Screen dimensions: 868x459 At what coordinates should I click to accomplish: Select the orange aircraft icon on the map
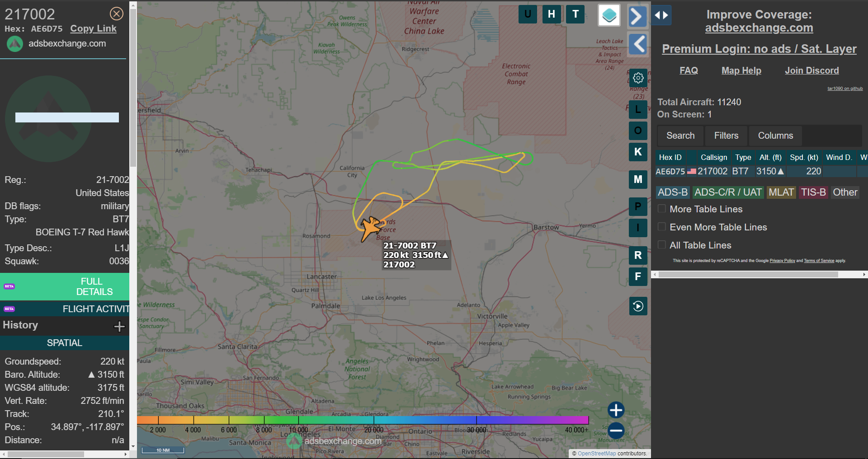(x=370, y=228)
